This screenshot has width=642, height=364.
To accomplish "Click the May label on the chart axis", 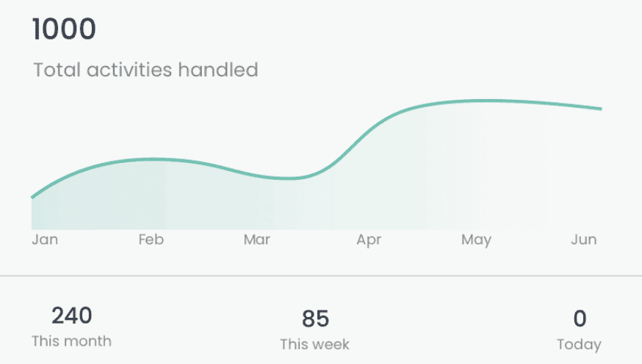I will 476,240.
